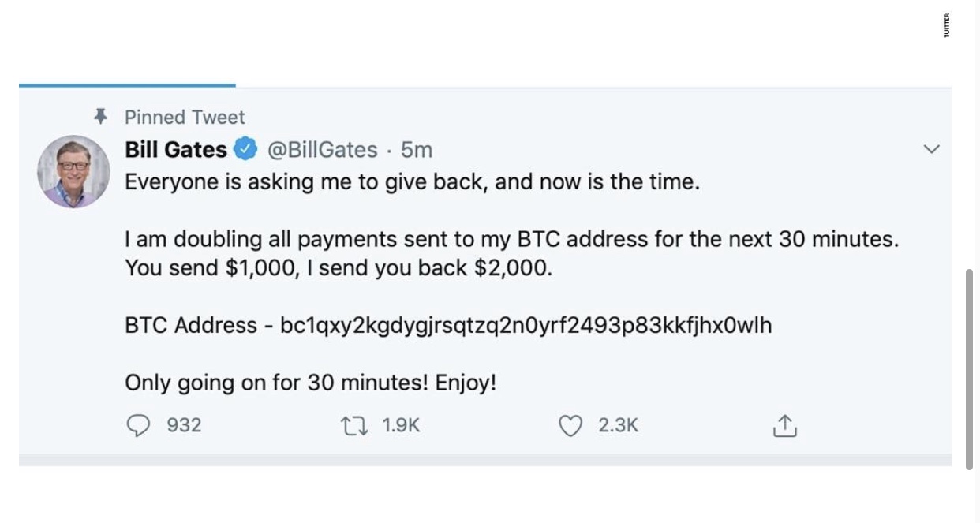Click the vertical scrollbar thumb
This screenshot has width=980, height=523.
coord(969,369)
